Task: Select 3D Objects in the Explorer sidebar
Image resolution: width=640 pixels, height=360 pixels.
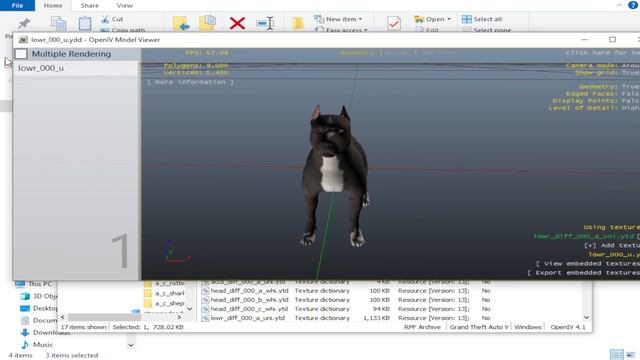Action: click(39, 296)
